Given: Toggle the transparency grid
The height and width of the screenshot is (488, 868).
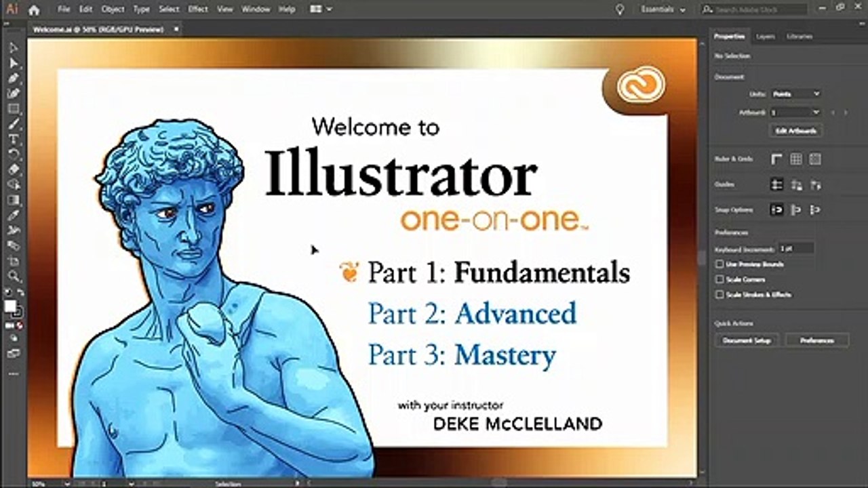Looking at the screenshot, I should (815, 159).
